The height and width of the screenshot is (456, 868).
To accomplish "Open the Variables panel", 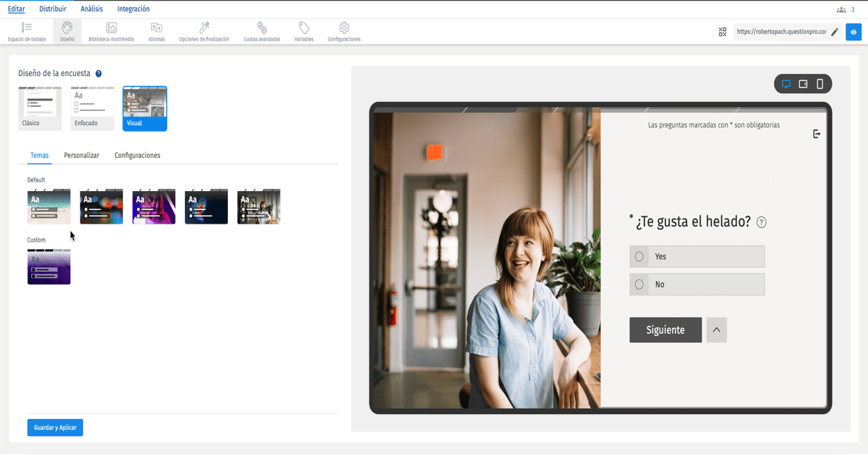I will tap(303, 30).
